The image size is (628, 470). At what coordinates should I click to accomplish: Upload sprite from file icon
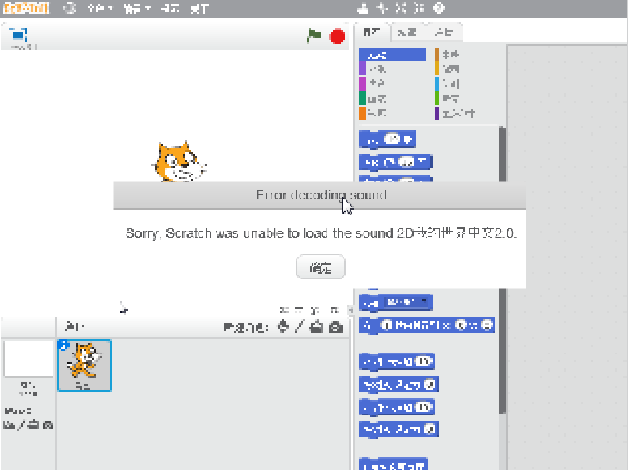point(316,327)
